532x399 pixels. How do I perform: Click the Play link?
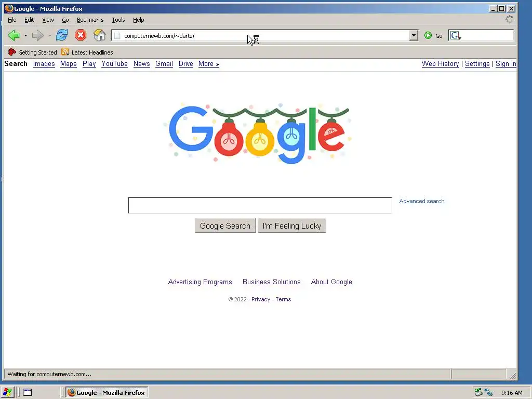(x=89, y=64)
